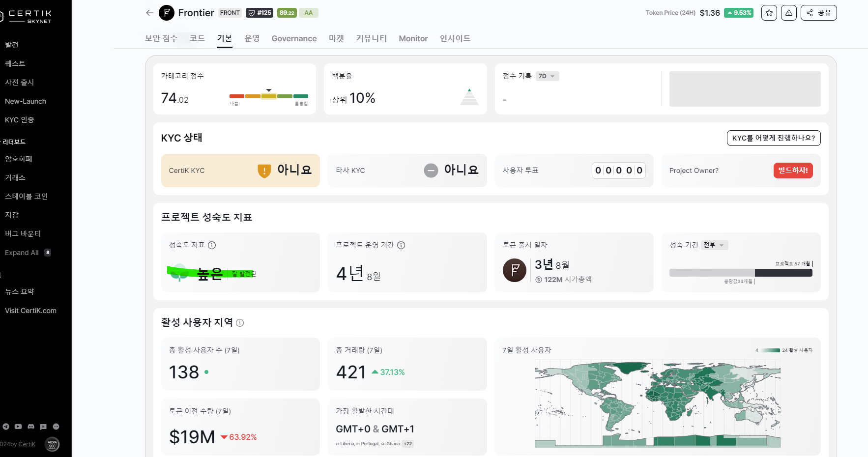The image size is (868, 457).
Task: Follow the Visit CertiK.com link
Action: pyautogui.click(x=30, y=311)
